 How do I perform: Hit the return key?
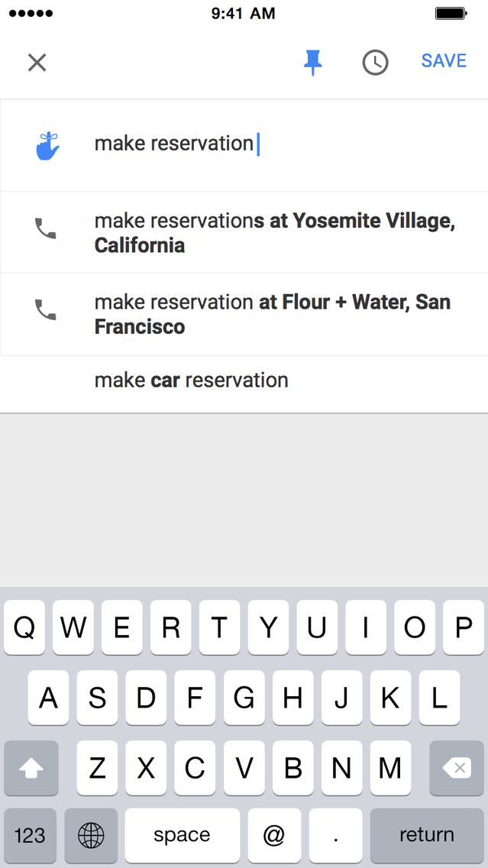(x=426, y=835)
